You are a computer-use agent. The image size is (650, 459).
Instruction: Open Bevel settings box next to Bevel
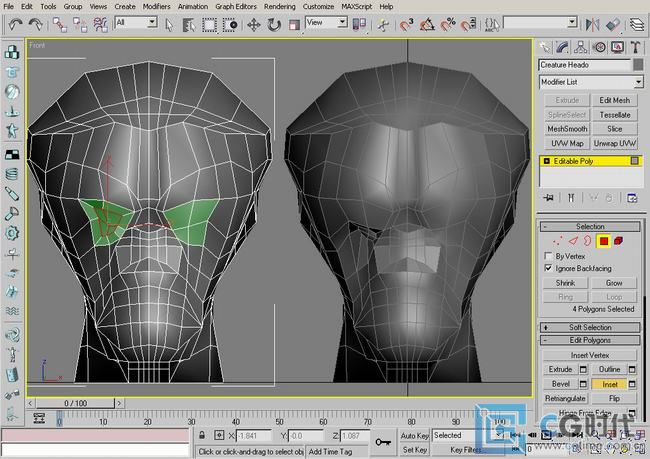click(x=583, y=384)
